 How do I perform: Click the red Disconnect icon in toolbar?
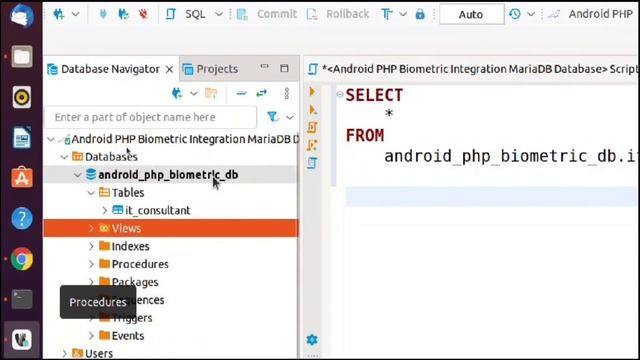click(x=143, y=14)
